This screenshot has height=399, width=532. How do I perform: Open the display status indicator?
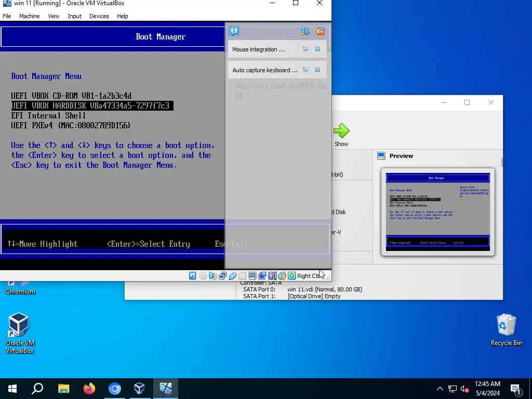click(x=252, y=276)
